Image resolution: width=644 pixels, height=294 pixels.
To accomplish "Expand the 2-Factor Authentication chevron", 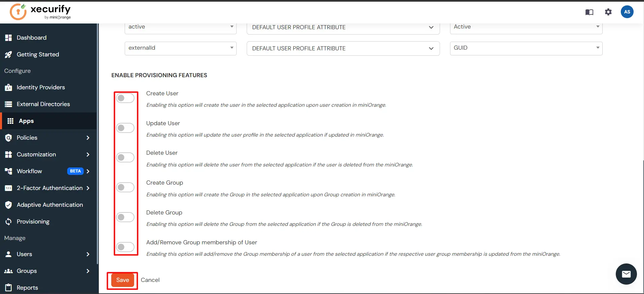I will [x=88, y=188].
